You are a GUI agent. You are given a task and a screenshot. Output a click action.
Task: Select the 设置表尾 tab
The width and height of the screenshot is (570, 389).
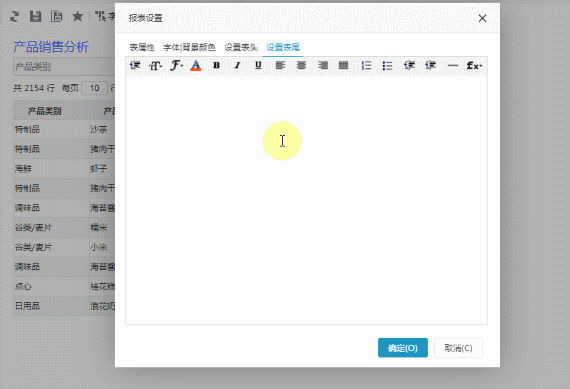click(283, 47)
